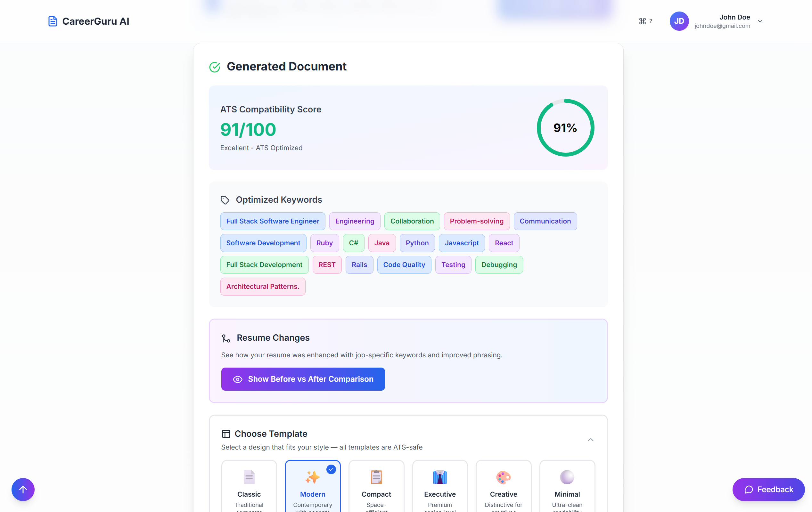Open the Feedback dialog

point(768,489)
